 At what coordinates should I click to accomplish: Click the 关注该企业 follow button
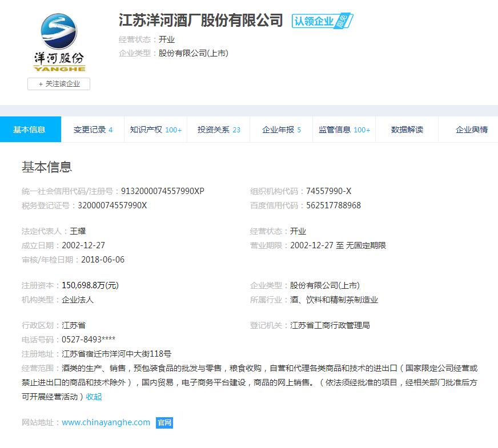tap(59, 84)
